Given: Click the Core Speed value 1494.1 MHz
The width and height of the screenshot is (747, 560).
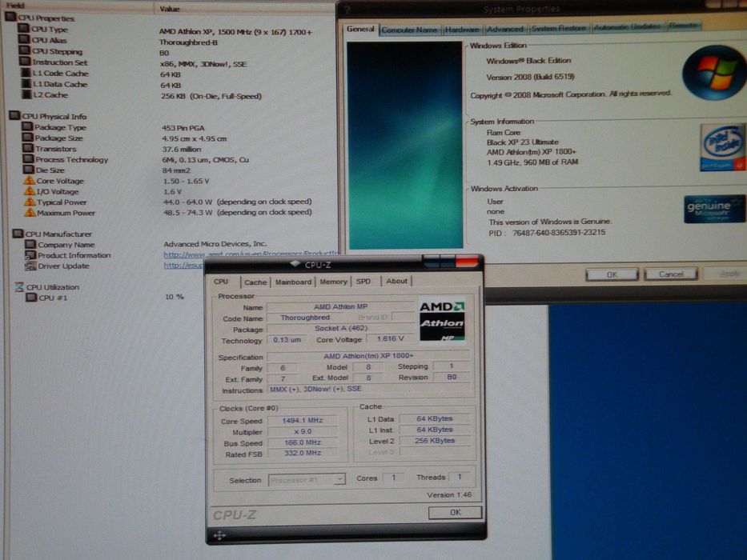Looking at the screenshot, I should pyautogui.click(x=302, y=421).
